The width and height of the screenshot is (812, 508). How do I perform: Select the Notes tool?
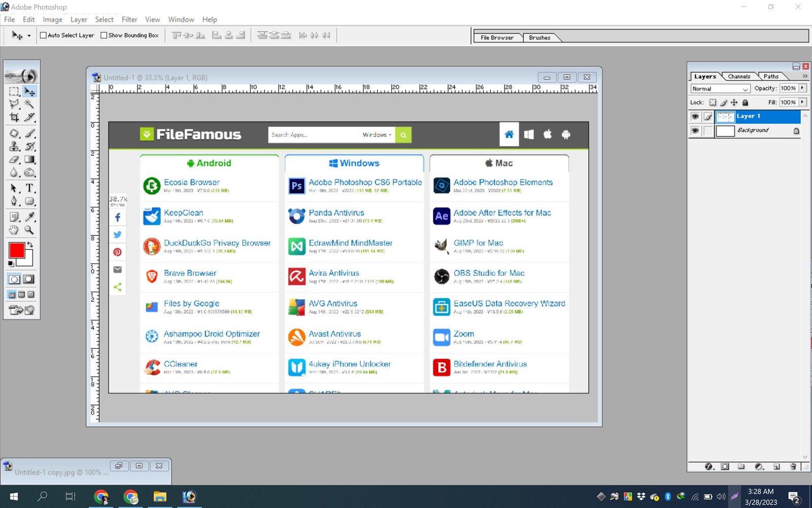tap(14, 217)
